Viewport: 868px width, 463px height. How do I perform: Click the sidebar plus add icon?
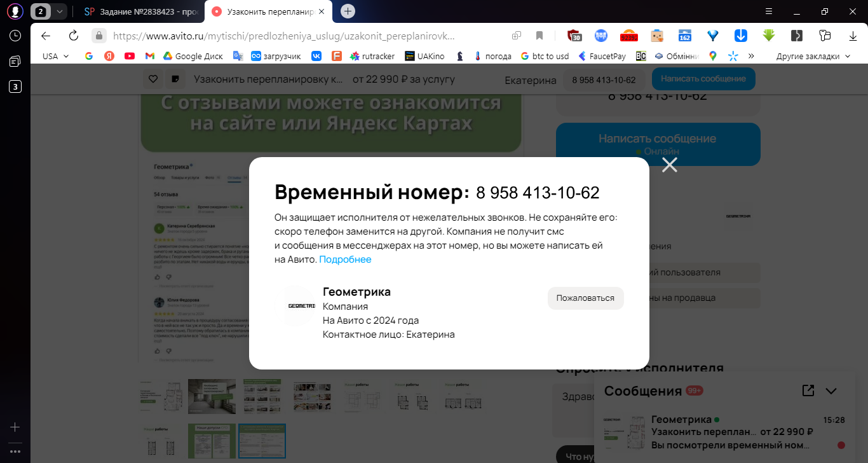15,427
